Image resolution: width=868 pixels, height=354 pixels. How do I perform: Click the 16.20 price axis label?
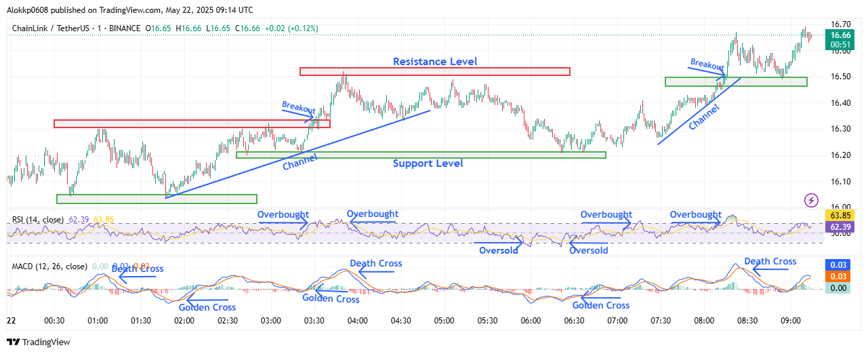click(x=841, y=155)
